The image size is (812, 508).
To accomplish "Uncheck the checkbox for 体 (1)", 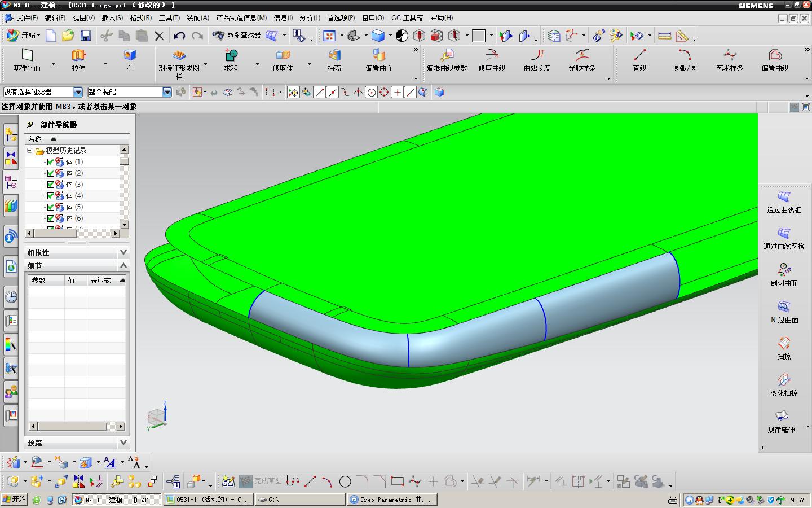I will 51,162.
